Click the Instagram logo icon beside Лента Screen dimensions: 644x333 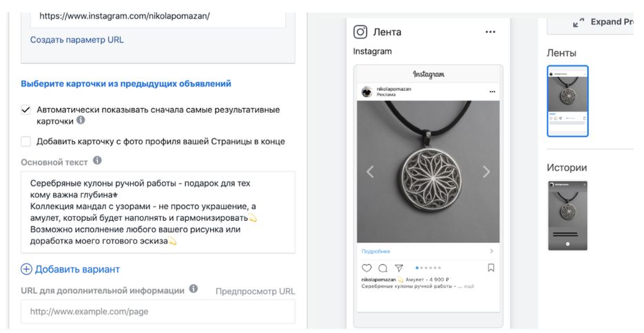tap(360, 32)
